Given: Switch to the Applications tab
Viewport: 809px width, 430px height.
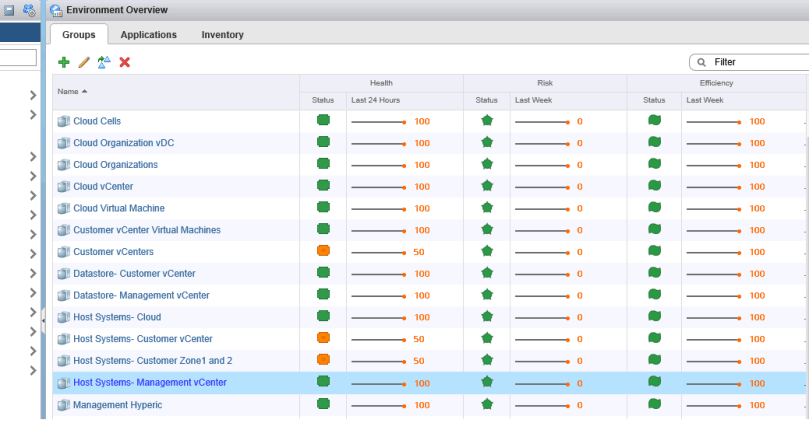Looking at the screenshot, I should pos(148,35).
